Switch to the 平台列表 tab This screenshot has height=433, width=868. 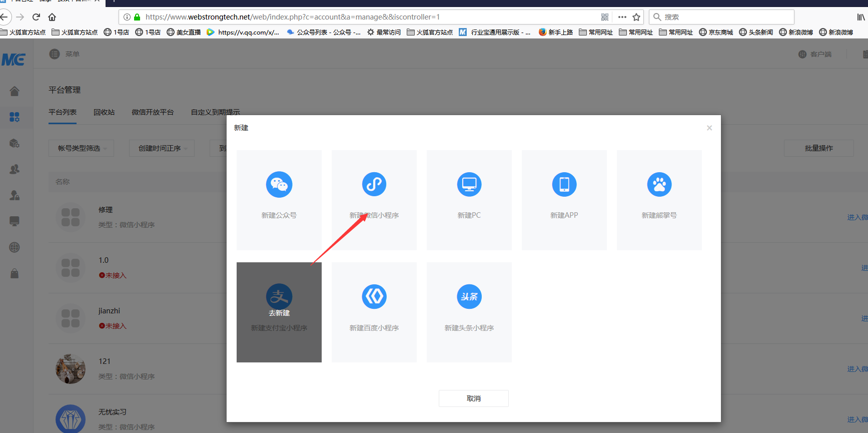pyautogui.click(x=63, y=112)
